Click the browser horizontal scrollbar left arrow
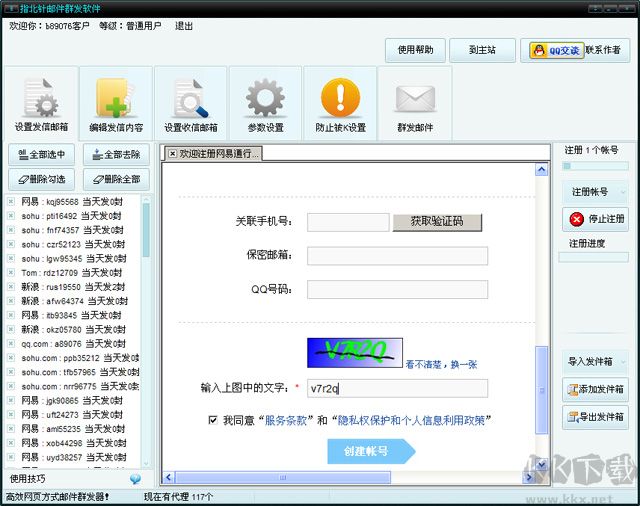 169,477
